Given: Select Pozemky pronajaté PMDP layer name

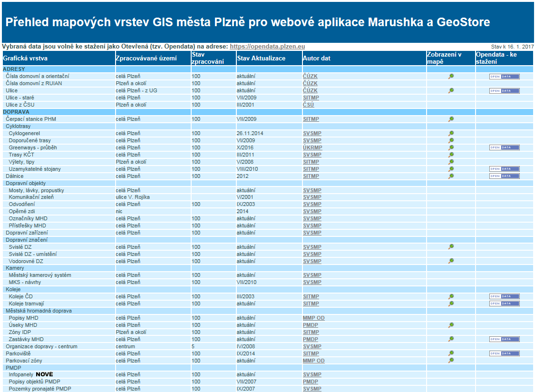Looking at the screenshot, I should [40, 389].
